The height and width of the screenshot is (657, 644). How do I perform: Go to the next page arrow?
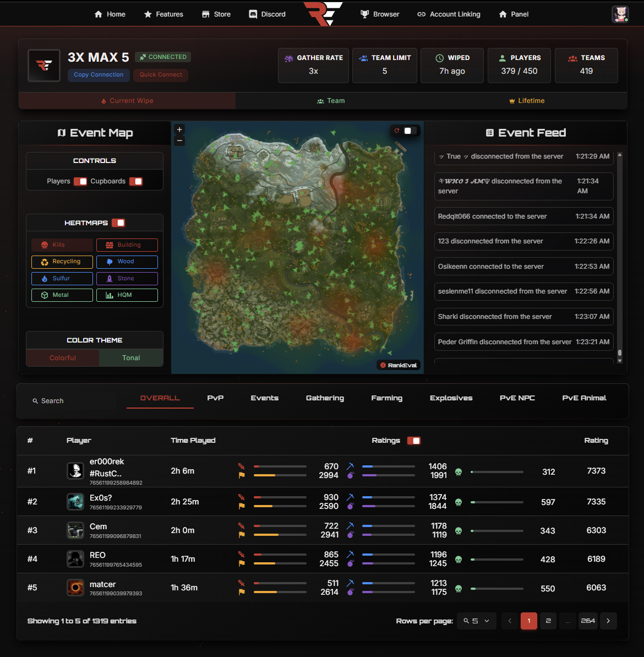point(608,621)
